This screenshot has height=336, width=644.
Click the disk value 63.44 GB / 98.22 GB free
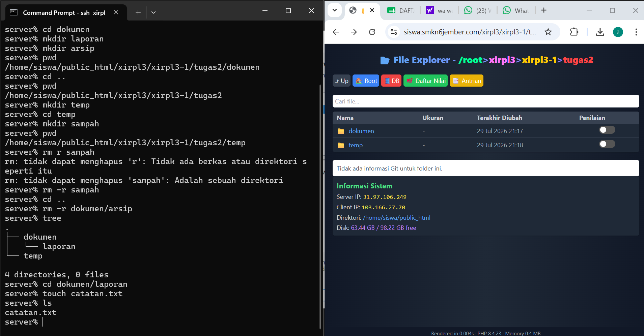click(x=384, y=228)
